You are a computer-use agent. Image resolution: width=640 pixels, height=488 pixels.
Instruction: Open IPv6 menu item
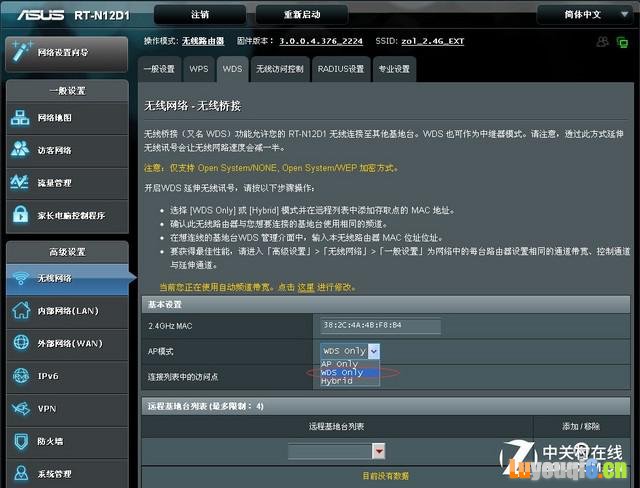(67, 376)
